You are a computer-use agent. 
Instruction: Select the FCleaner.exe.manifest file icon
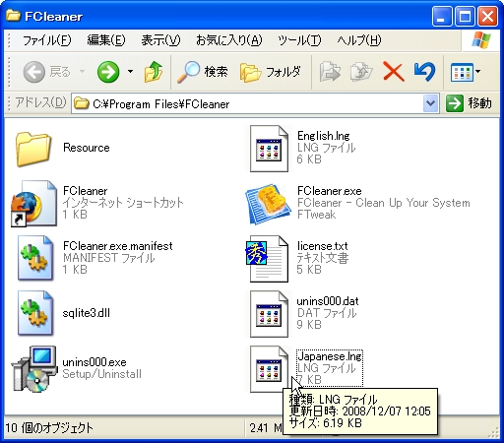pos(35,258)
